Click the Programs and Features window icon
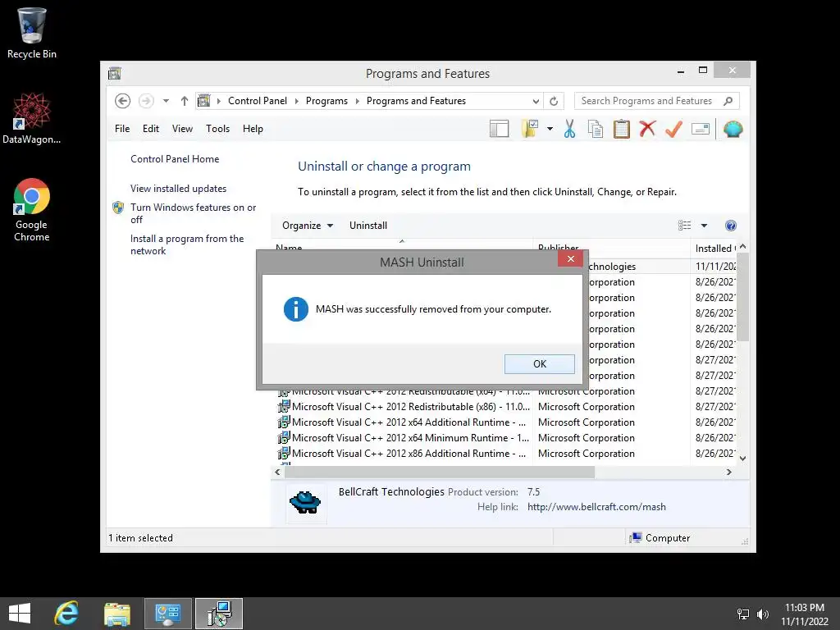The image size is (840, 630). [115, 73]
